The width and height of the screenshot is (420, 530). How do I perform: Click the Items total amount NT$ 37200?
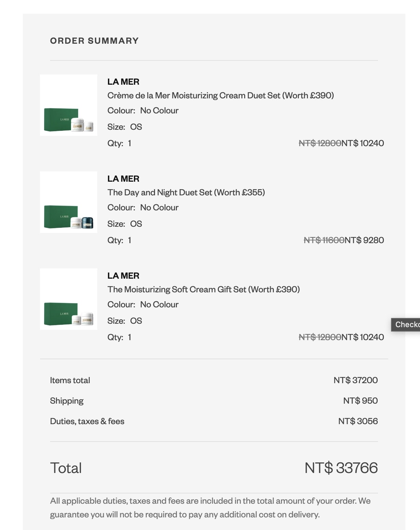coord(355,380)
